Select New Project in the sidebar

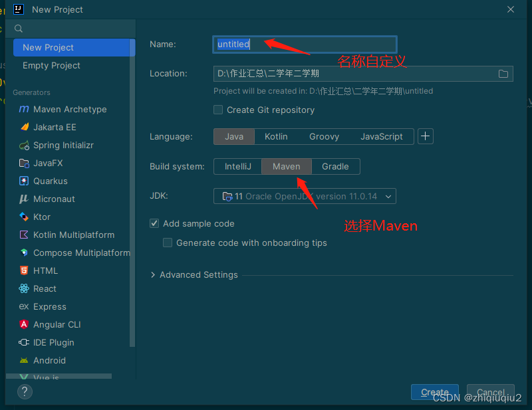point(74,47)
